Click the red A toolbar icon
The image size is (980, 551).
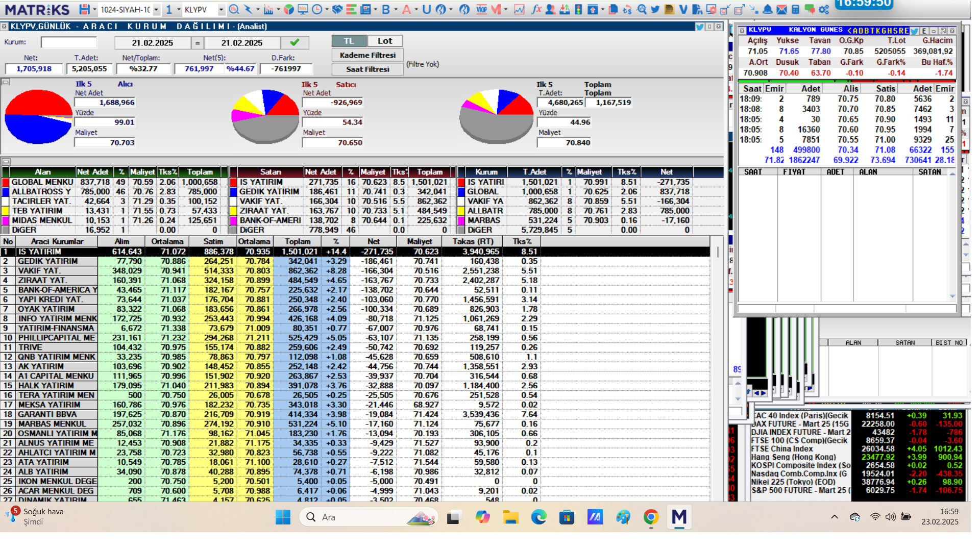click(x=406, y=10)
